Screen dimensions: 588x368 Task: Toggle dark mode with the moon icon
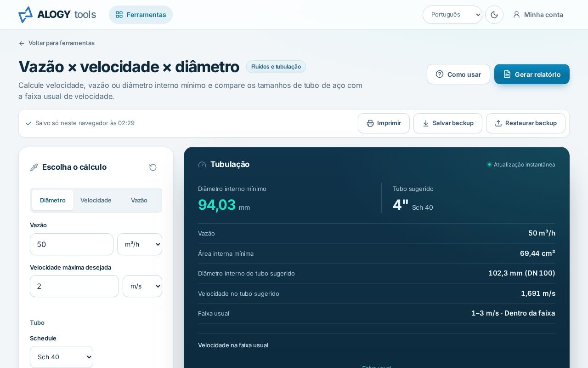click(494, 15)
